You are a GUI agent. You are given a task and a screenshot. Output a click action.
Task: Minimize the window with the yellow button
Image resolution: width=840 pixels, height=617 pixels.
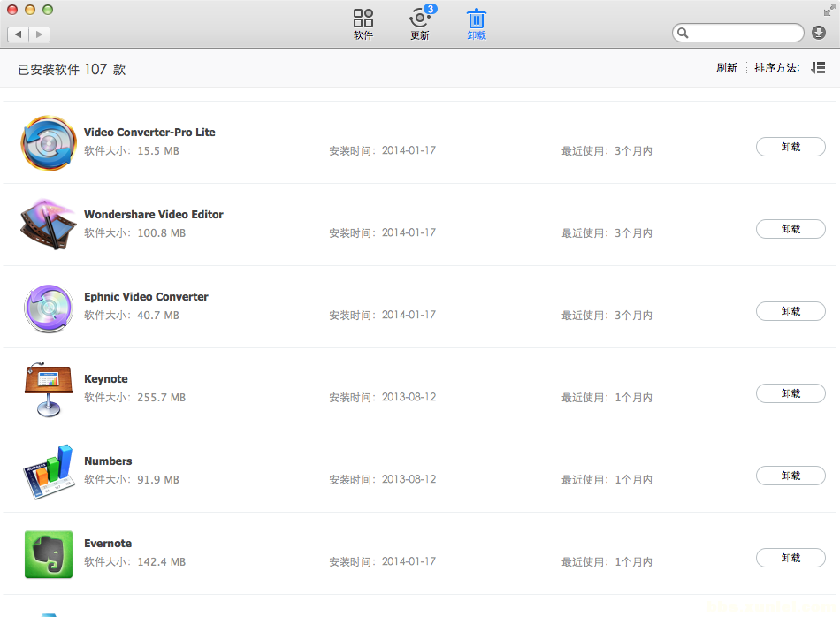pos(30,10)
